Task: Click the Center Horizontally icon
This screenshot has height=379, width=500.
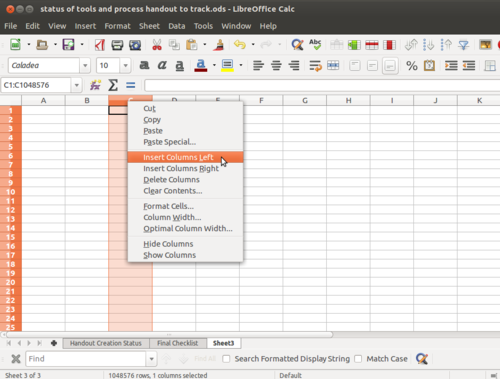Action: pyautogui.click(x=276, y=65)
